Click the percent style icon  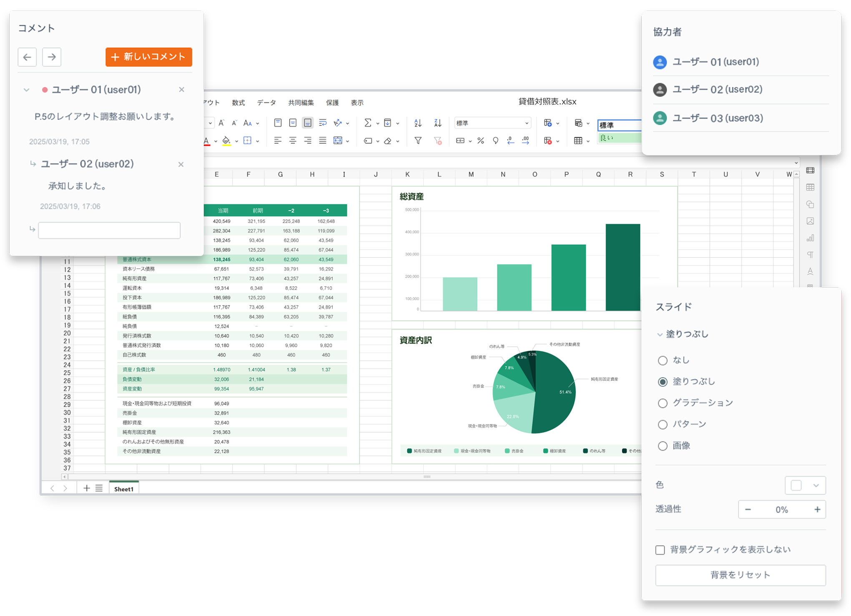coord(481,141)
